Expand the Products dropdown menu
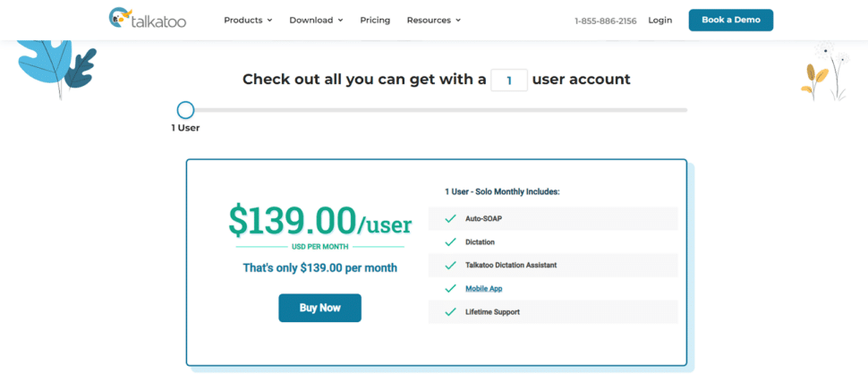Image resolution: width=868 pixels, height=390 pixels. (248, 20)
